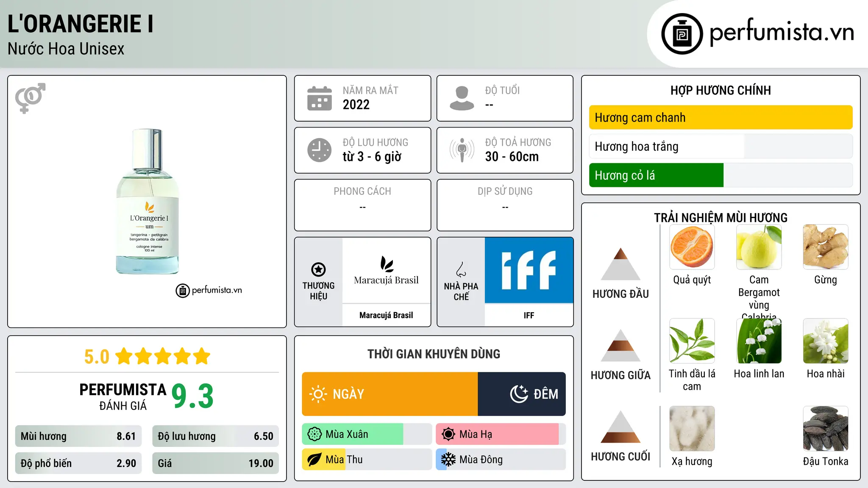Select the Hương cỏ lá accord bar
868x488 pixels.
[721, 175]
